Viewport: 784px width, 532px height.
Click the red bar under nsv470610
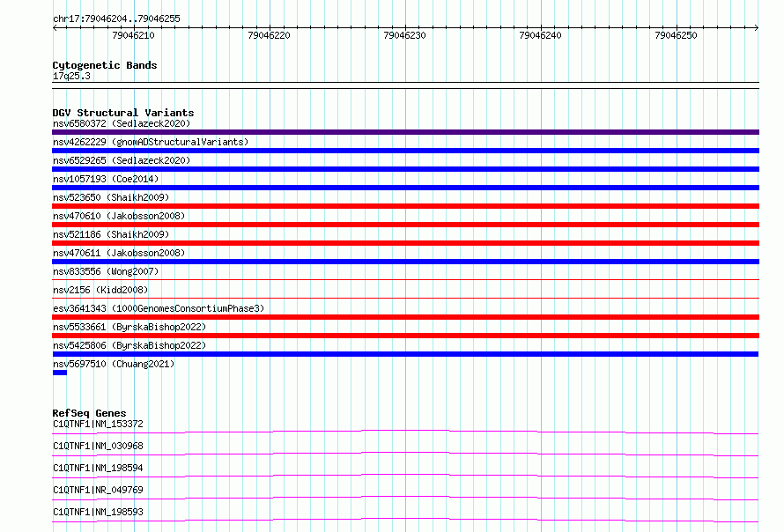click(405, 225)
